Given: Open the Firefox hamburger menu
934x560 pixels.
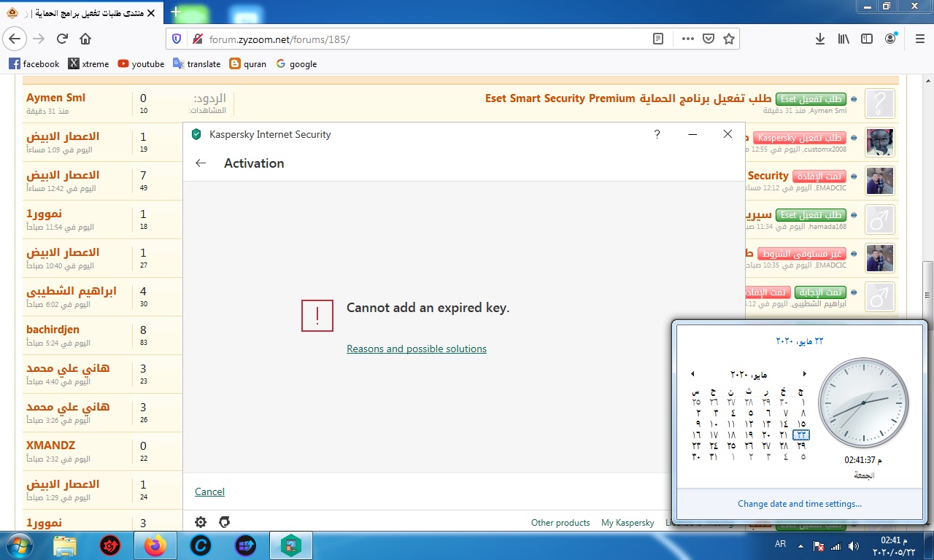Looking at the screenshot, I should 919,39.
